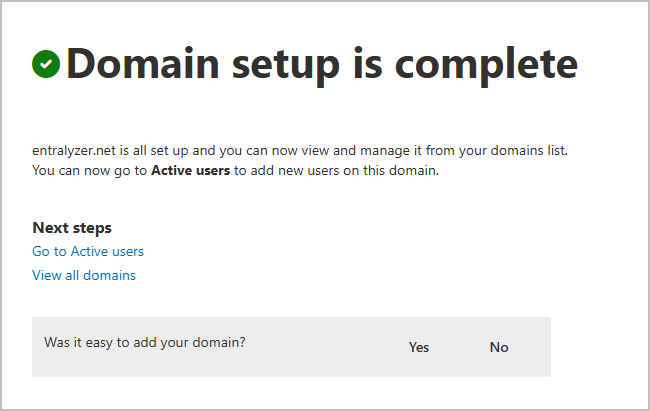Click the word "is" in the title
650x411 pixels.
pos(380,64)
